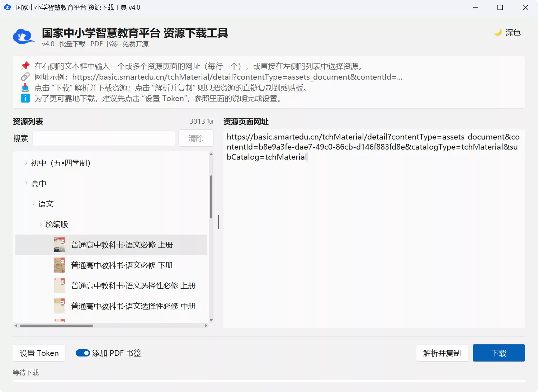Select 普通高中教科书·语文必修 上册
Screen dimensions: 538x392
tap(111, 245)
